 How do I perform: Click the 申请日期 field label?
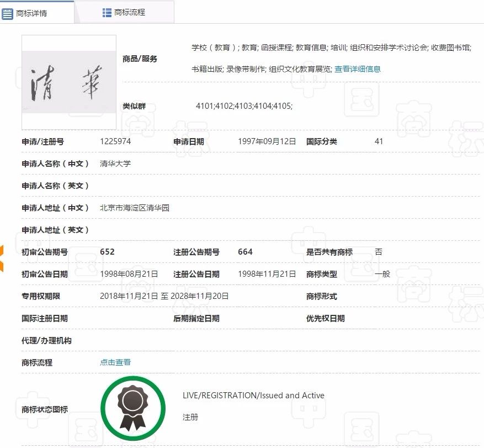click(189, 142)
